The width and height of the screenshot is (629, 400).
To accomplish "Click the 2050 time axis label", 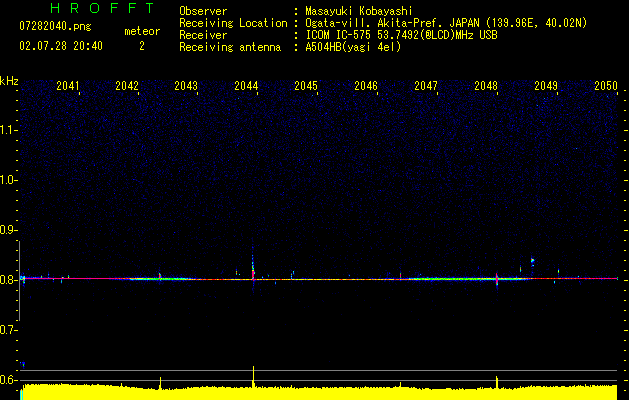I will tap(606, 85).
